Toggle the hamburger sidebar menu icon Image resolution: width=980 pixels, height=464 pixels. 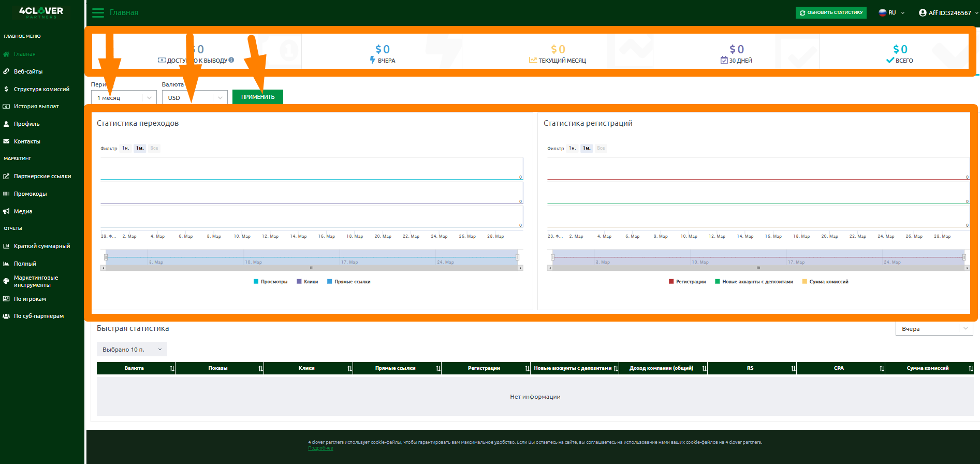[98, 12]
